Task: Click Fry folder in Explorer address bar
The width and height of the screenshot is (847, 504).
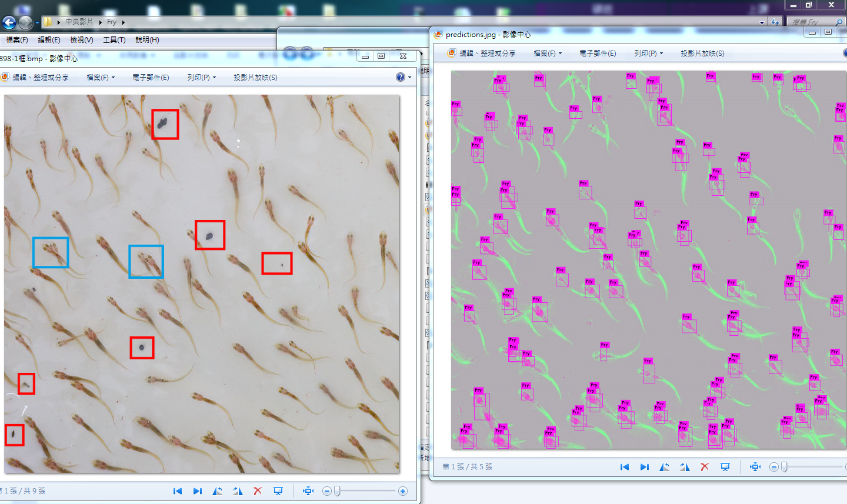Action: click(112, 22)
